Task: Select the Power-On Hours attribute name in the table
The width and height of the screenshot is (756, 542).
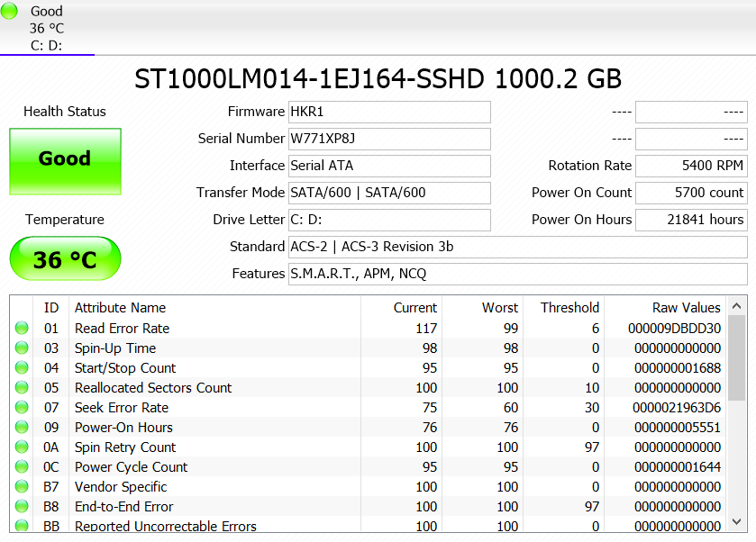Action: (123, 428)
